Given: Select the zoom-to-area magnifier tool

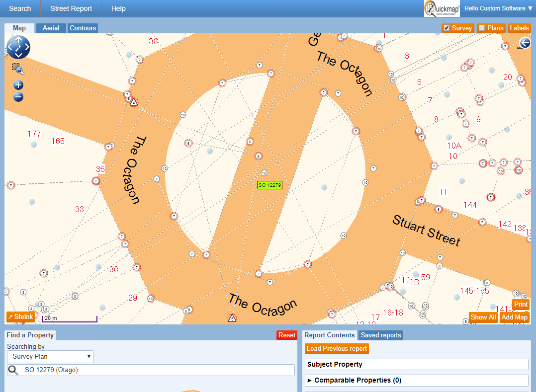Looking at the screenshot, I should [18, 69].
